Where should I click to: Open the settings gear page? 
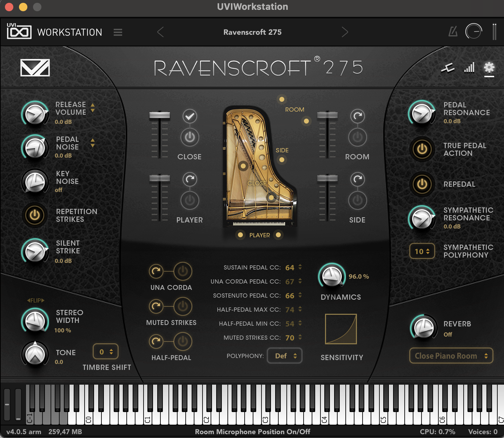click(489, 67)
